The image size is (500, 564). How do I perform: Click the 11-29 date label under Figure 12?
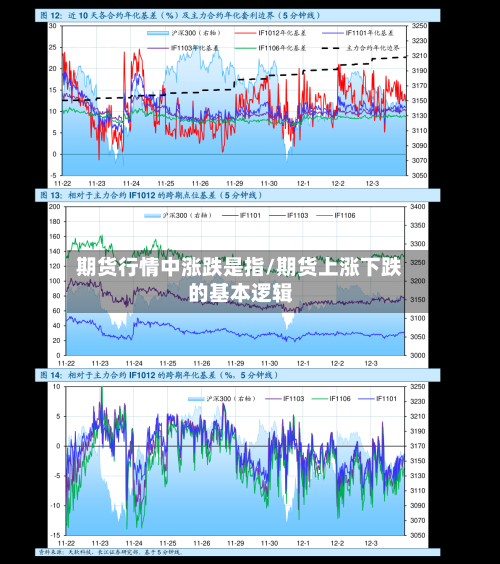pos(235,183)
